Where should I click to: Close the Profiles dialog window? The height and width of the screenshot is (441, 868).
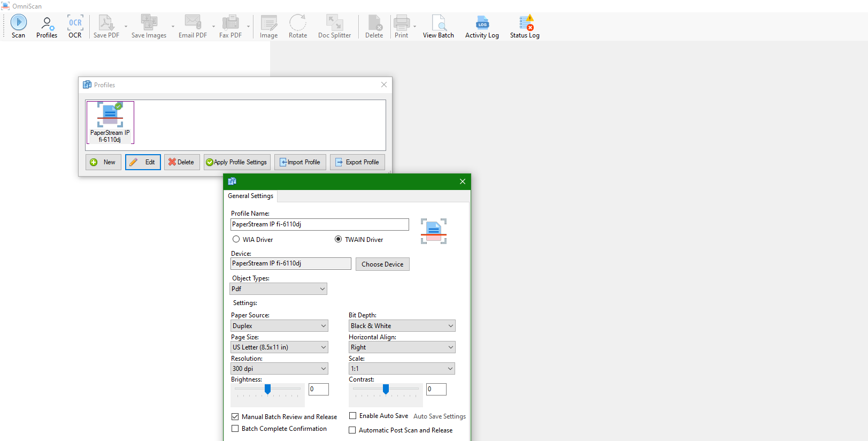384,85
